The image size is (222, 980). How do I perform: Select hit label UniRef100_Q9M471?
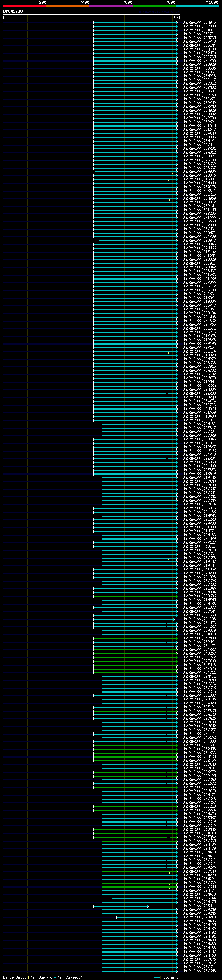pos(199,677)
